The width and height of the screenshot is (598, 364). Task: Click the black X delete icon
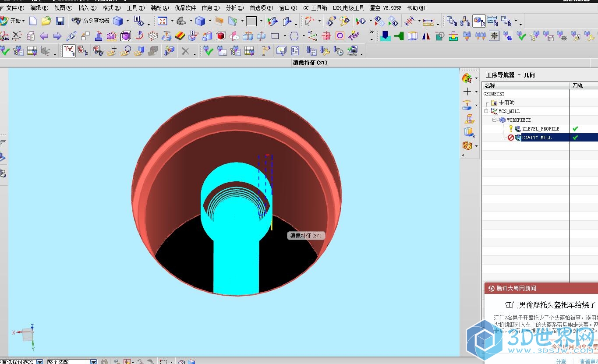point(186,51)
